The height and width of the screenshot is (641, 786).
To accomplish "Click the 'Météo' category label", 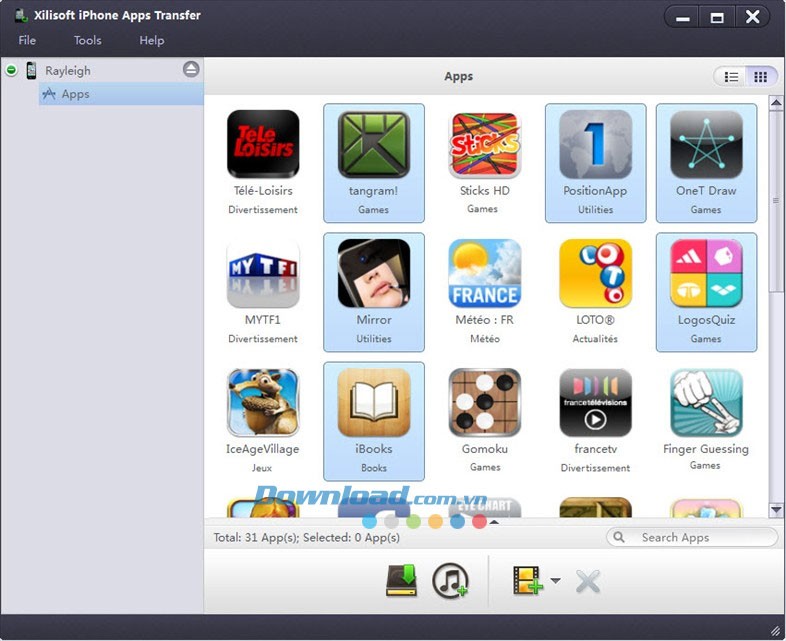I will point(485,339).
